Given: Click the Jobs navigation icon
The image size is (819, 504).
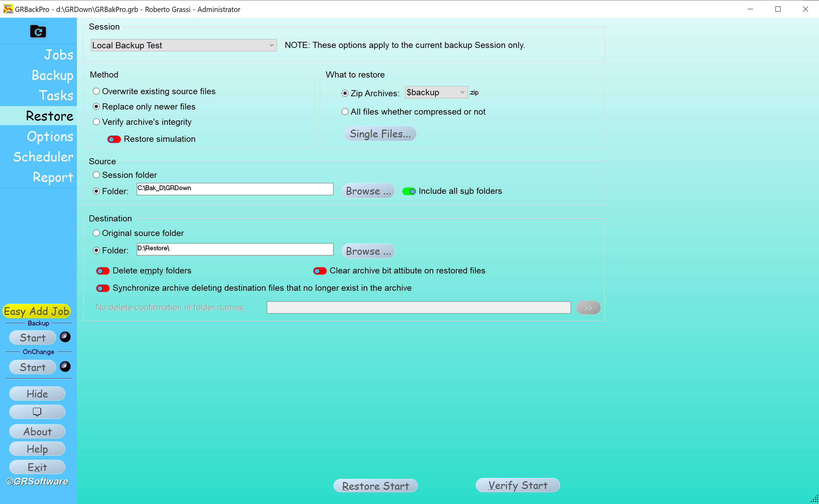Looking at the screenshot, I should (x=59, y=54).
